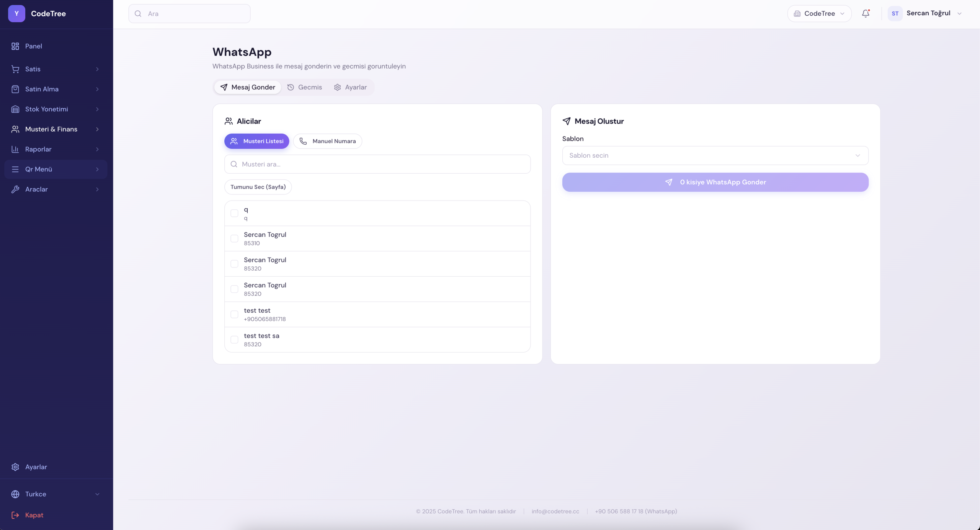Viewport: 980px width, 530px height.
Task: Click the Stok Yonetimi warehouse icon
Action: click(x=15, y=109)
